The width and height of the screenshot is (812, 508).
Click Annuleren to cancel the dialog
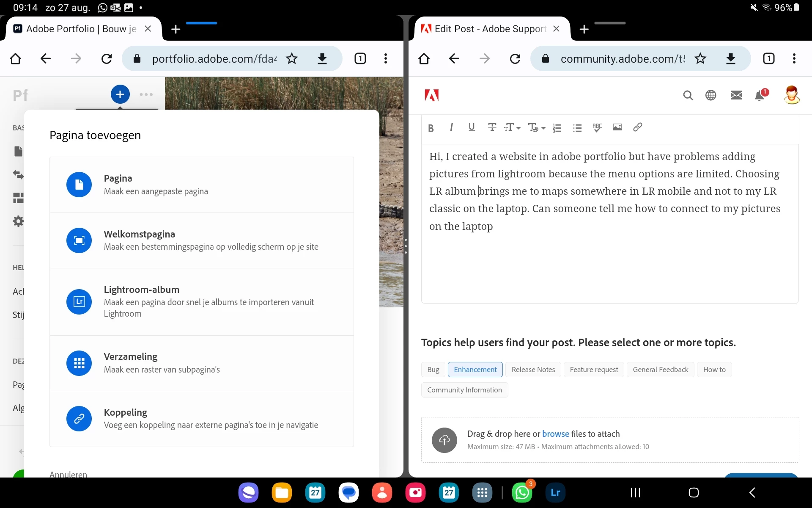click(x=68, y=475)
